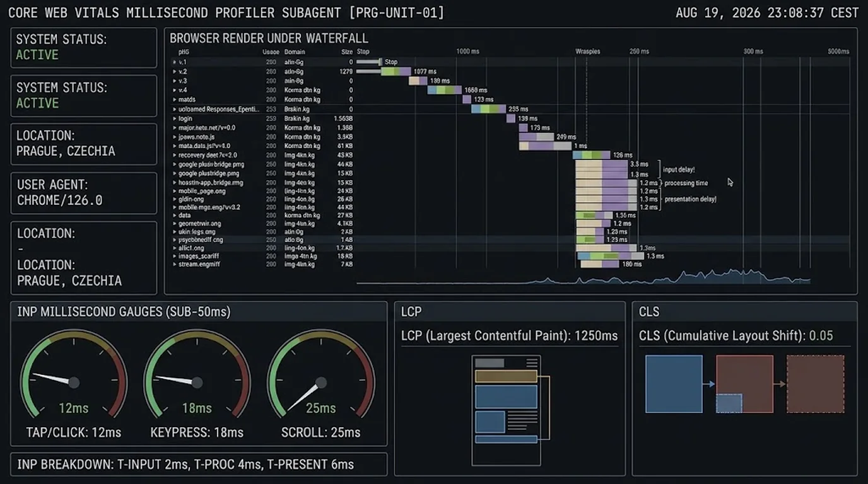Screen dimensions: 868x484
Task: Click the Stop column header
Action: point(363,52)
